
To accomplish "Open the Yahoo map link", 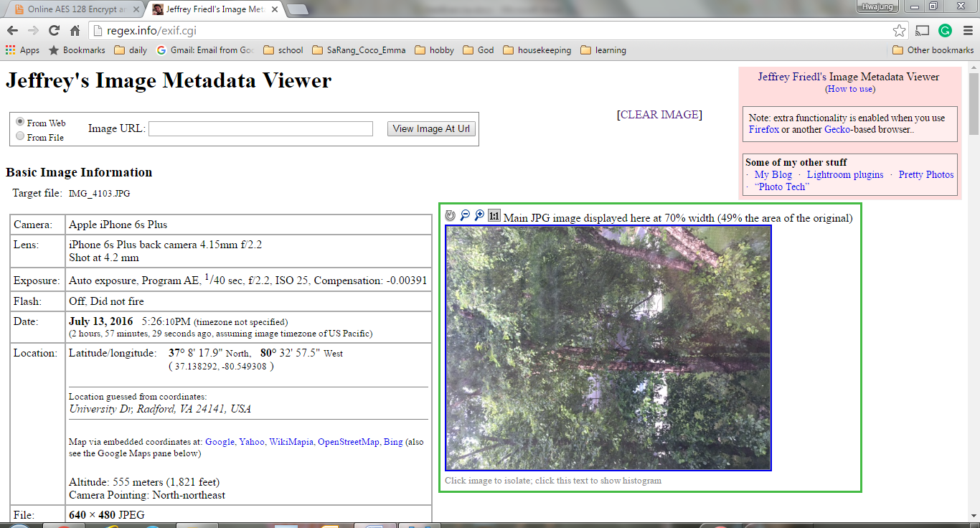I will point(252,442).
